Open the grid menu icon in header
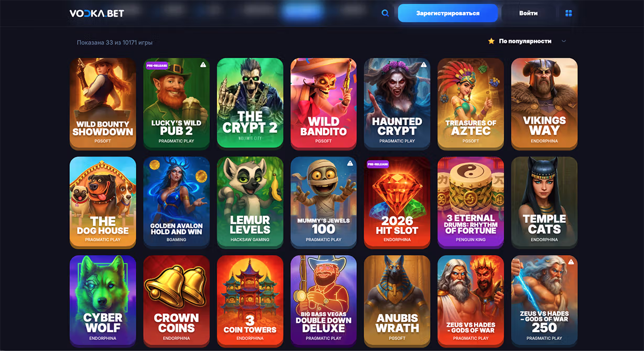Image resolution: width=644 pixels, height=351 pixels. point(569,13)
